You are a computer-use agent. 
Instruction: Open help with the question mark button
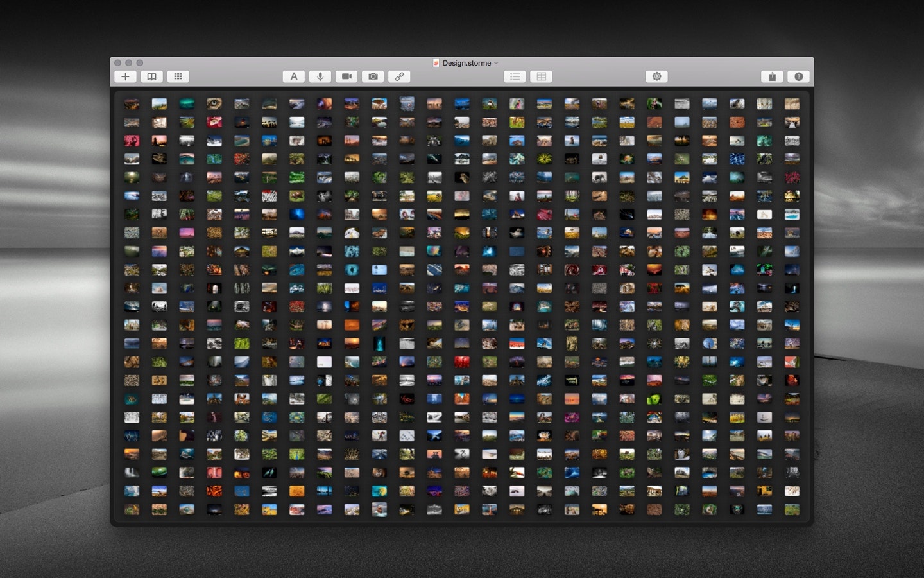tap(798, 76)
